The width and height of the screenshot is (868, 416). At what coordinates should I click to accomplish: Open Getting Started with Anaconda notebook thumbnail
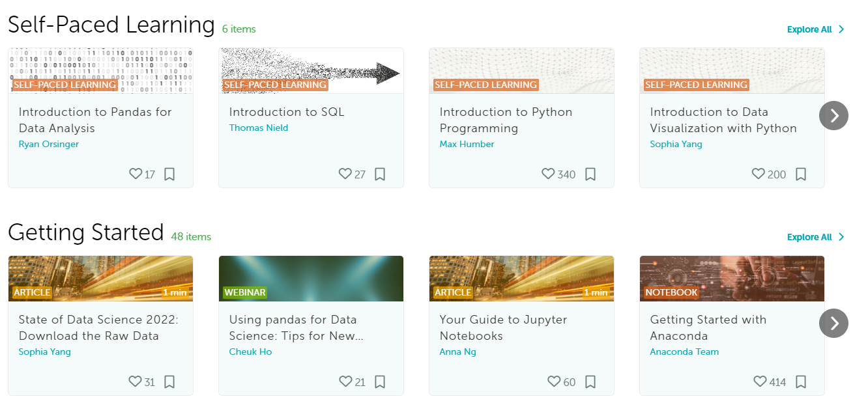click(732, 279)
